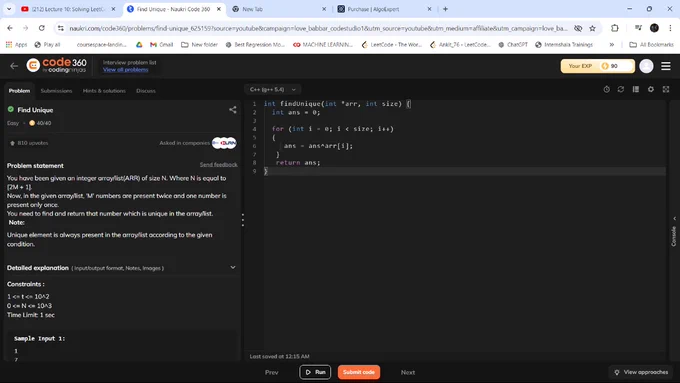This screenshot has height=383, width=680.
Task: Go back with the browser back arrow
Action: tap(10, 28)
